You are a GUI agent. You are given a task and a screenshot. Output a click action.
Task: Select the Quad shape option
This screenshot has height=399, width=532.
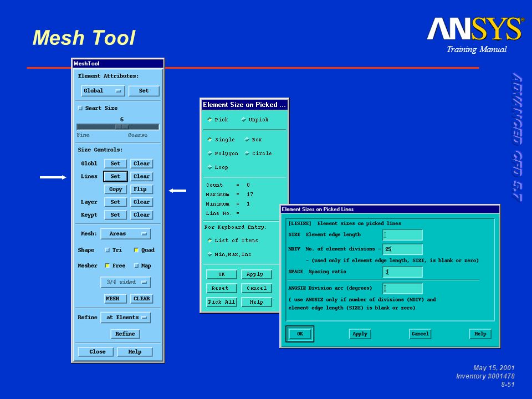[136, 250]
